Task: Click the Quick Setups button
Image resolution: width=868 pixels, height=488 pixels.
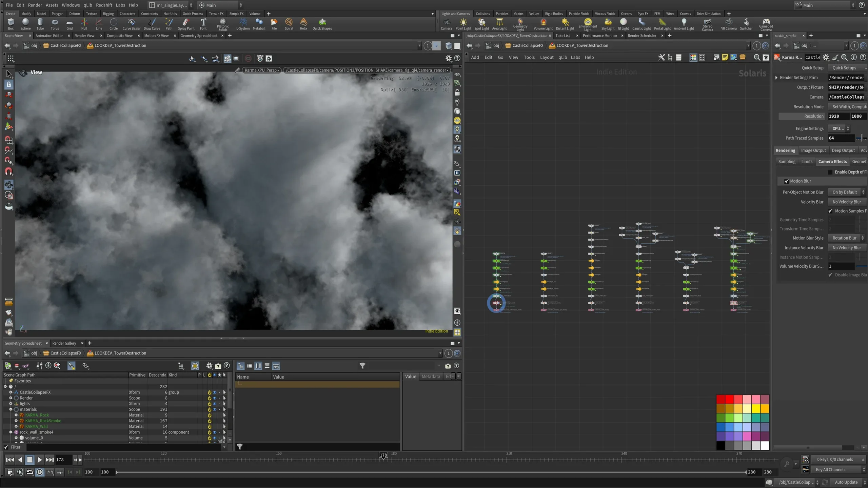Action: [x=845, y=67]
